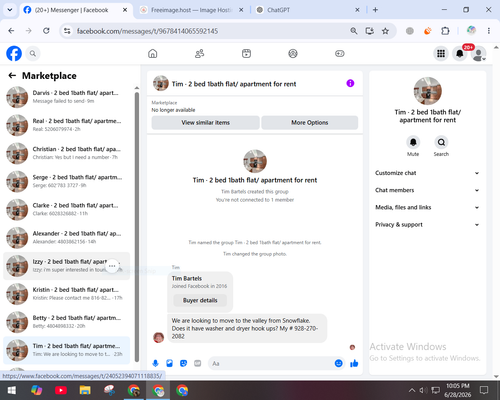Choose a sticker icon in composer
Screen dimensions: 500x400
click(x=183, y=363)
